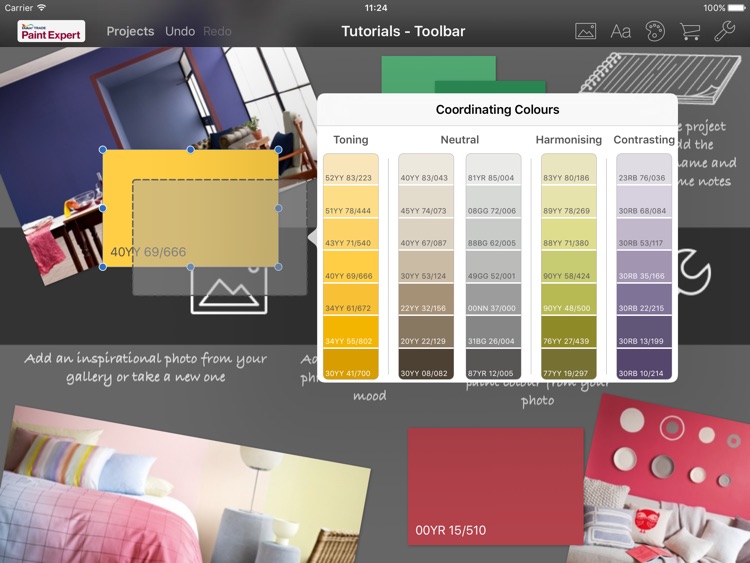Image resolution: width=750 pixels, height=563 pixels.
Task: Click top-middle handle of yellow swatch
Action: [x=190, y=150]
